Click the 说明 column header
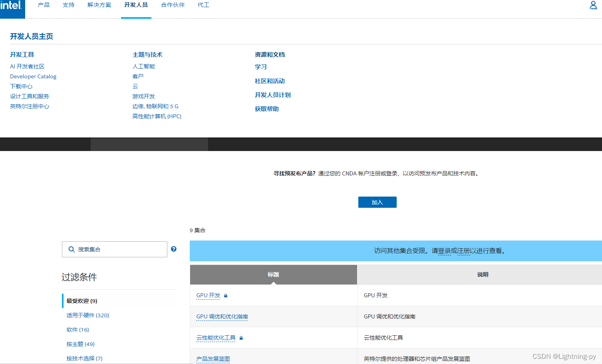602x364 pixels. (x=483, y=274)
